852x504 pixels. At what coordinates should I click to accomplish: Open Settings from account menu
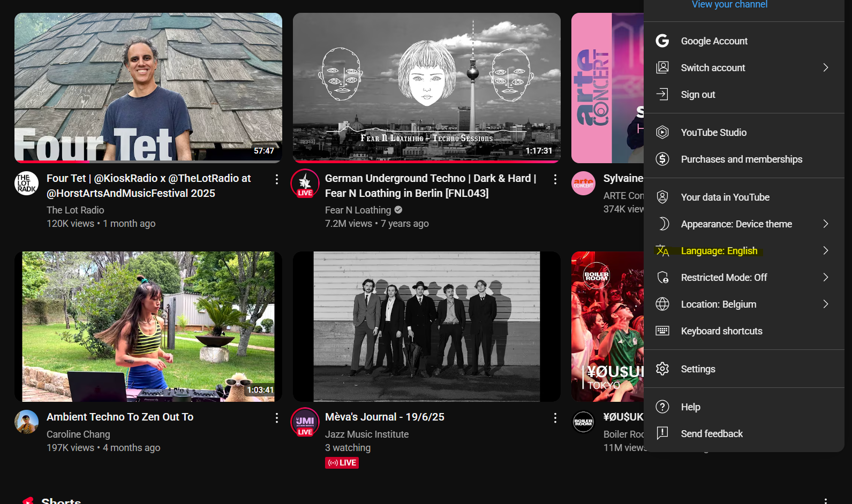tap(744, 369)
